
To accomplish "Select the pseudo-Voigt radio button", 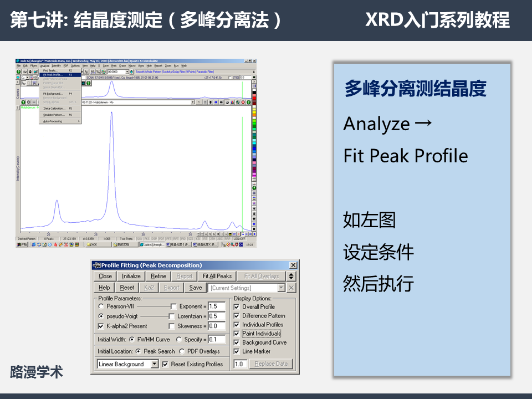I will click(x=101, y=316).
